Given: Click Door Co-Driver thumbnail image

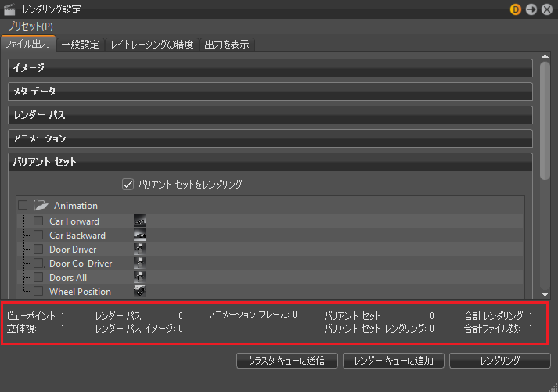Looking at the screenshot, I should [x=140, y=263].
